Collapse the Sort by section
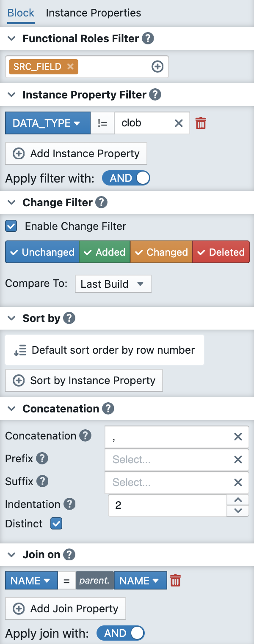This screenshot has height=644, width=254. 13,318
